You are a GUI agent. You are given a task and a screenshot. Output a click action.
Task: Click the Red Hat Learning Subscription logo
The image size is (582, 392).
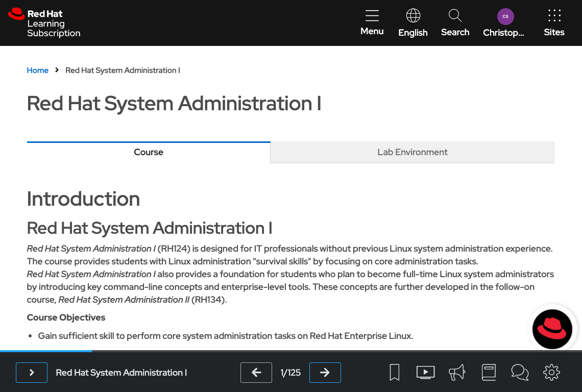43,23
